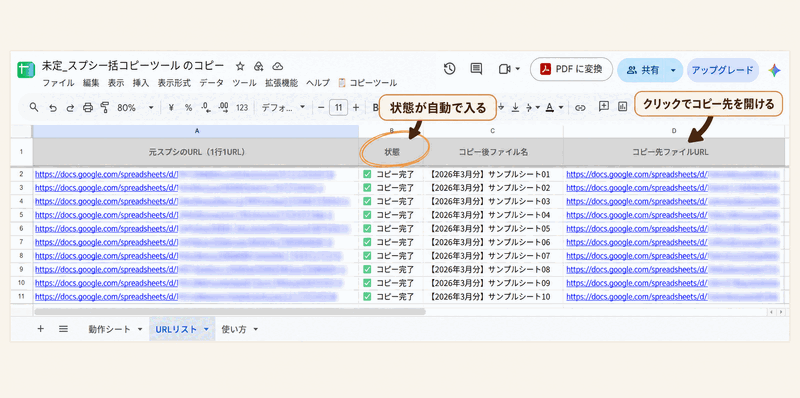Open copy URL for サンプルシート10
The height and width of the screenshot is (398, 800).
point(637,296)
